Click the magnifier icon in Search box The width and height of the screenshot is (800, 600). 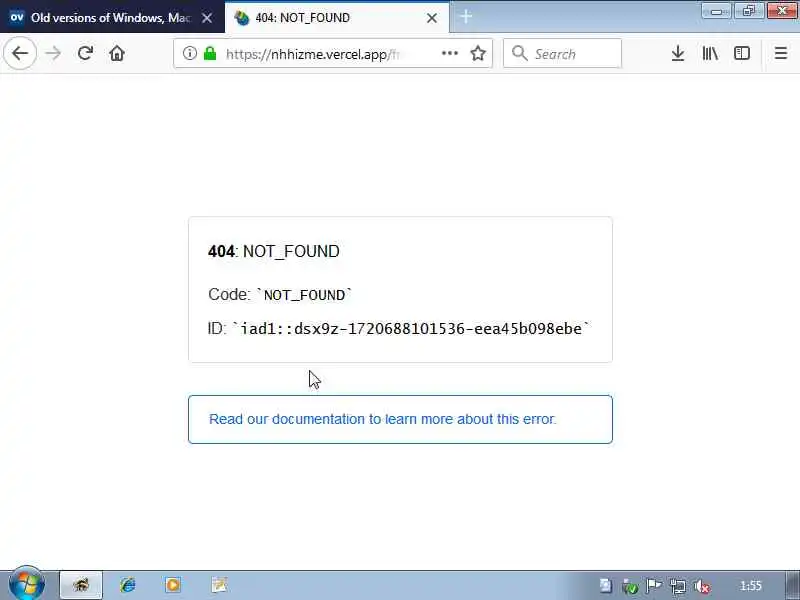tap(519, 53)
